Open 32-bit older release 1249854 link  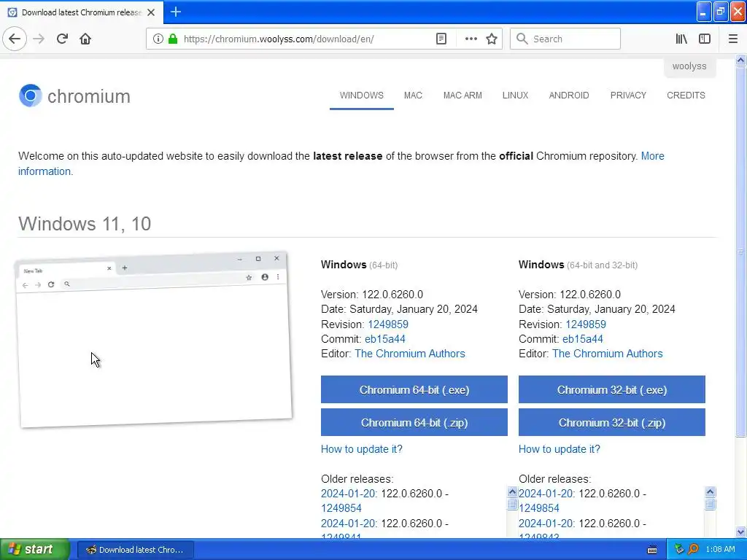click(x=539, y=508)
